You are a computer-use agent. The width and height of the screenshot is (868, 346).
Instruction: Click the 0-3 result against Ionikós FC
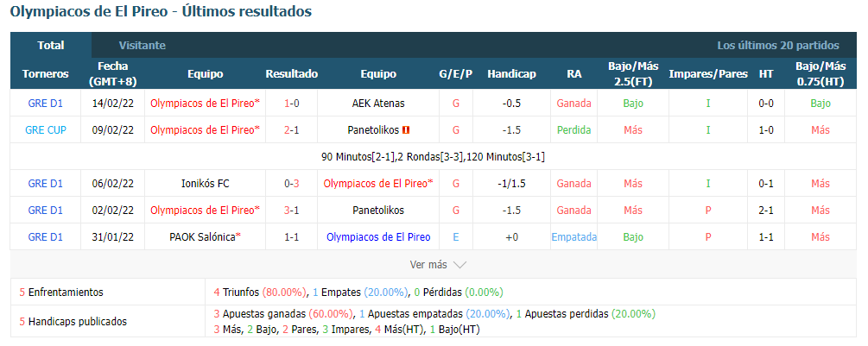click(x=291, y=184)
